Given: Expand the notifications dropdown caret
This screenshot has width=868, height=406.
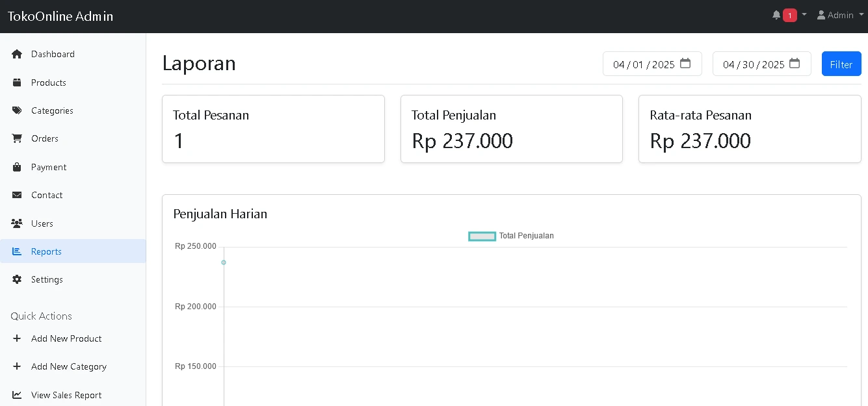Looking at the screenshot, I should pos(804,14).
